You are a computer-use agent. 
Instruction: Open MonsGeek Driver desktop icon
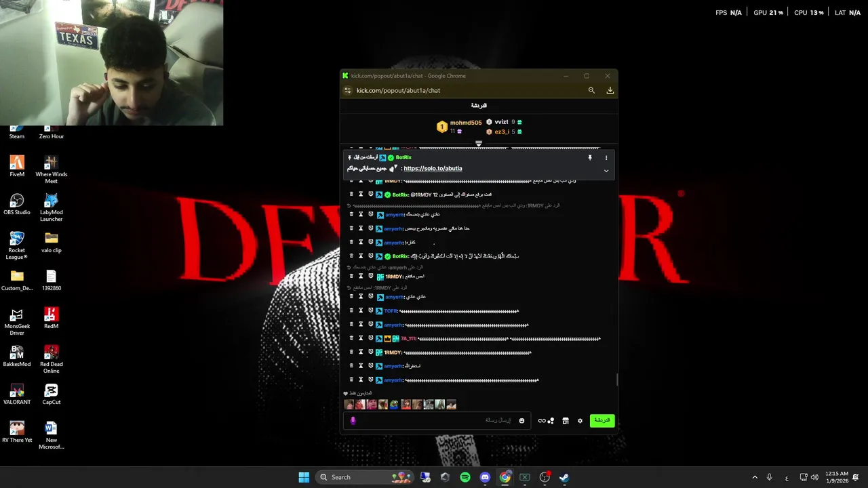(x=17, y=321)
